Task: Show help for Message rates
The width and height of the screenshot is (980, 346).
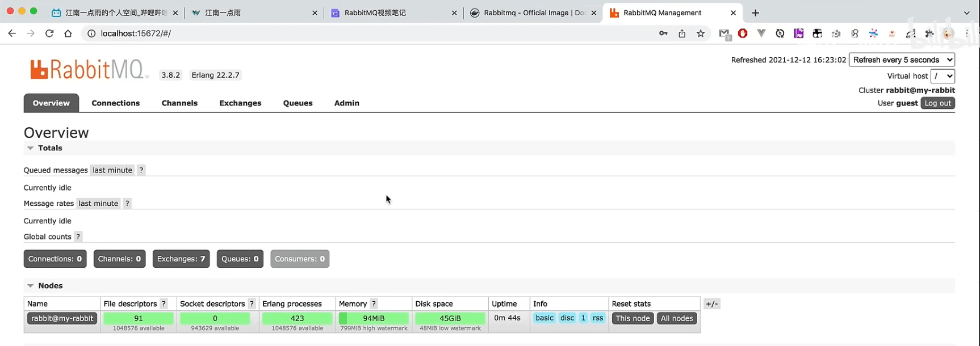Action: (x=127, y=203)
